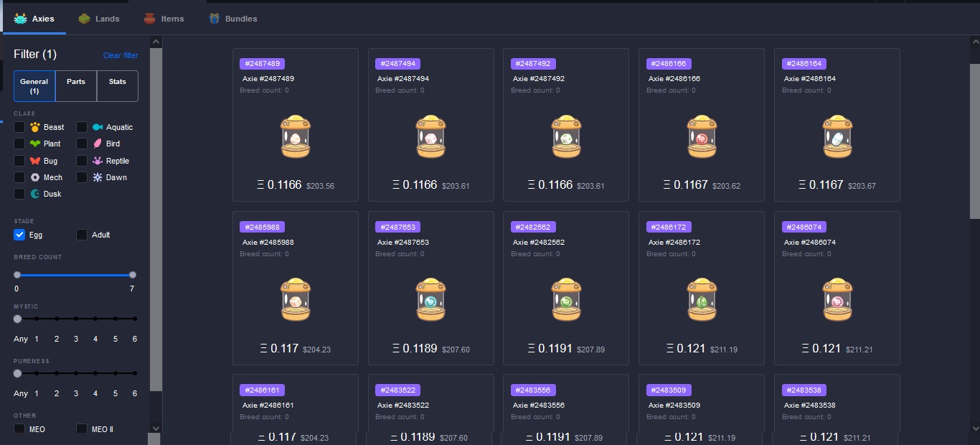Click the Clear filter link
The image size is (980, 445).
point(121,55)
